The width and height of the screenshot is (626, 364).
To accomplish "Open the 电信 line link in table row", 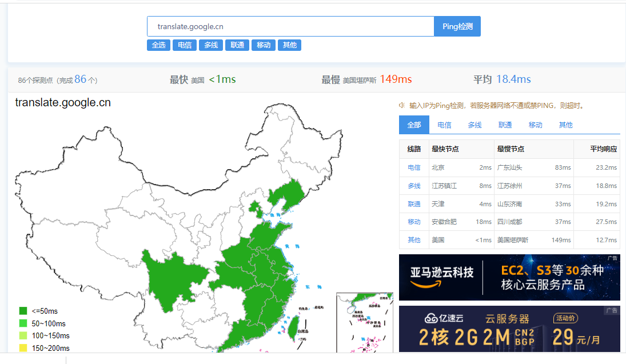I will point(414,167).
